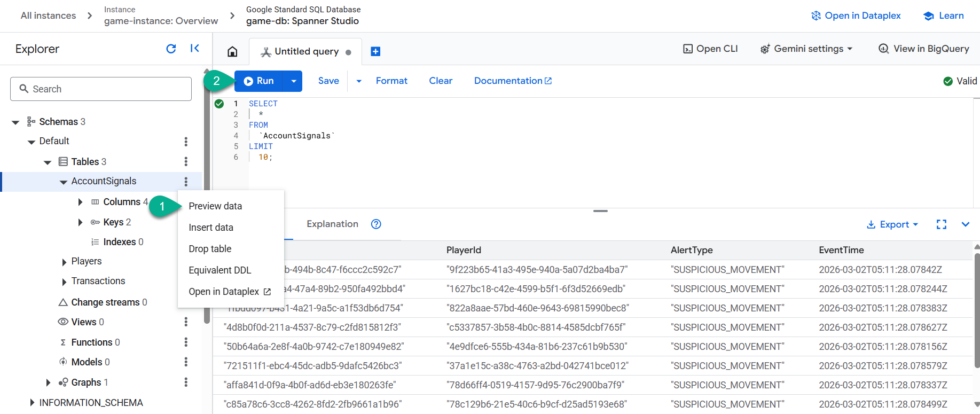Run the current query
980x414 pixels.
259,81
